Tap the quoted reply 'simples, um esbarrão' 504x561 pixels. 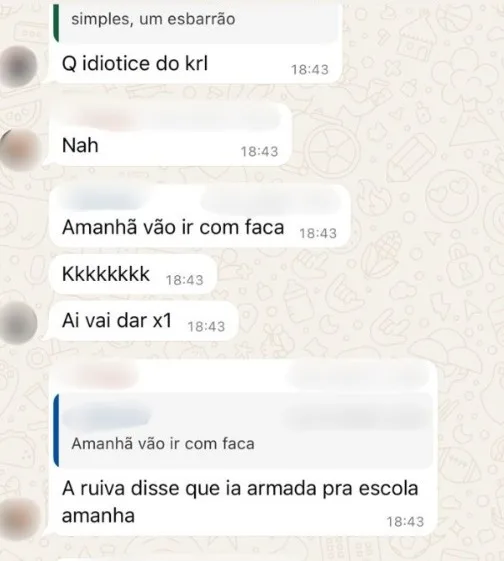(x=196, y=21)
